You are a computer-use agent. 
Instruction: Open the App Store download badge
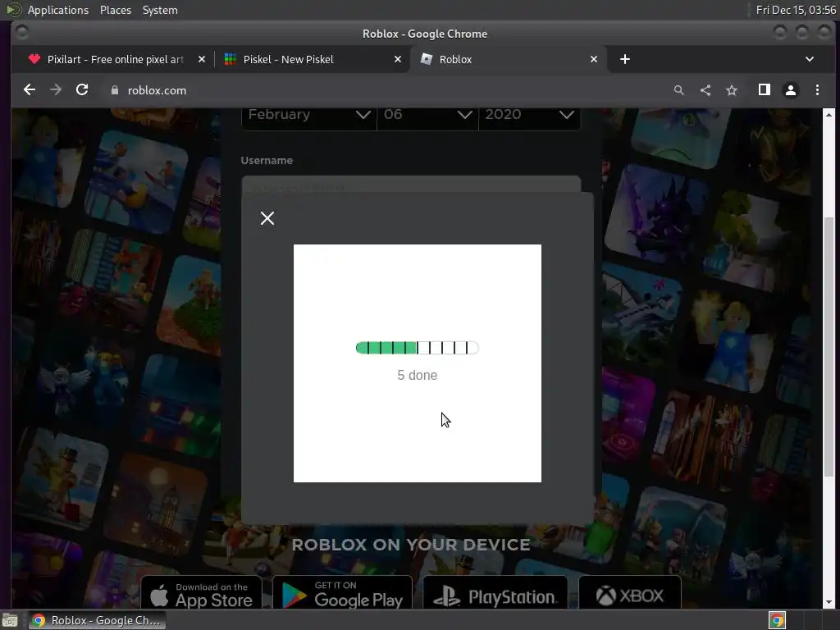pyautogui.click(x=202, y=594)
